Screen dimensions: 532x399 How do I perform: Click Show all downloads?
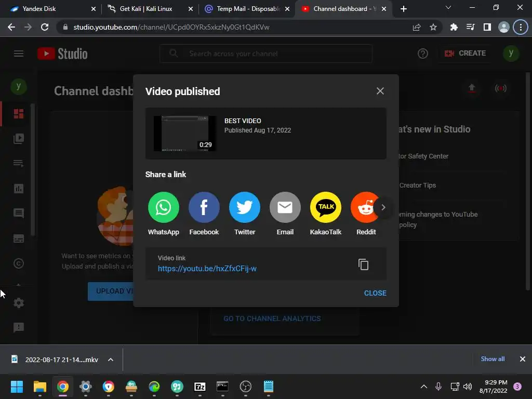coord(493,359)
